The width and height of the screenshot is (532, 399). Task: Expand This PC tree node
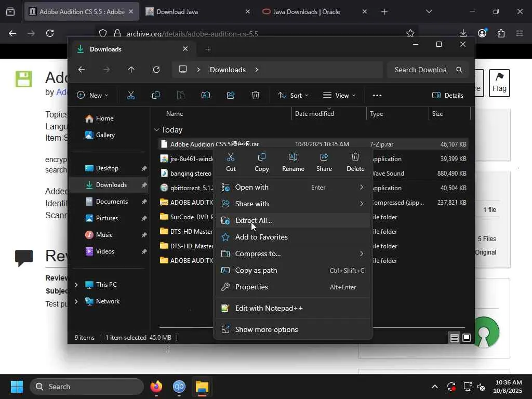(x=76, y=285)
